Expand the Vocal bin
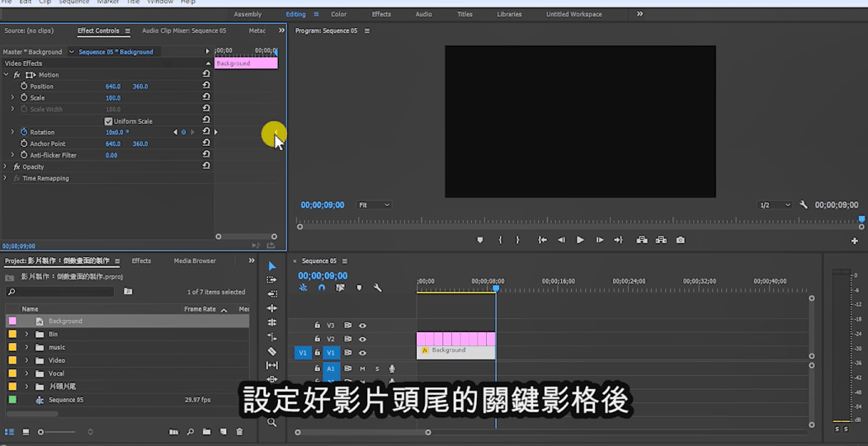This screenshot has height=446, width=868. 26,373
